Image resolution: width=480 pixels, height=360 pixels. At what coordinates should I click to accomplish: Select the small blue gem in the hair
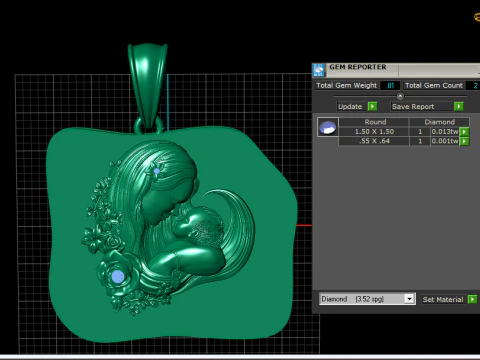coord(157,171)
